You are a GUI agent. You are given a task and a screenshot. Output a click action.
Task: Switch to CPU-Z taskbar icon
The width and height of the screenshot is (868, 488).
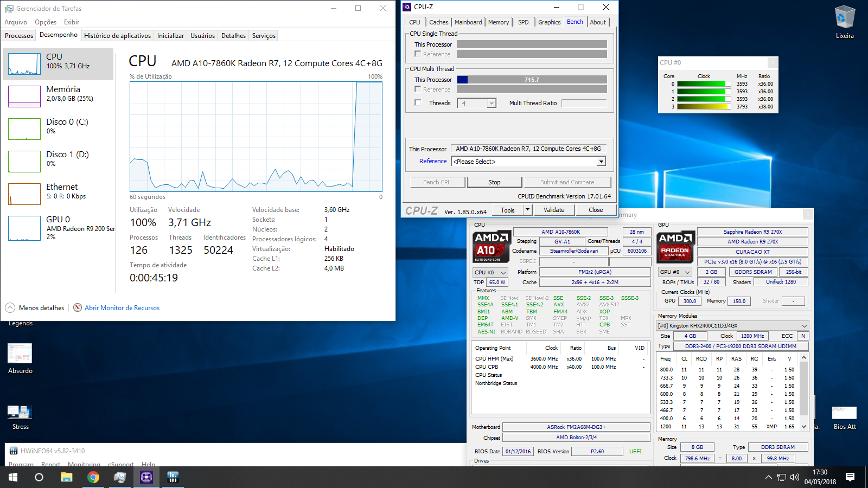[x=146, y=477]
